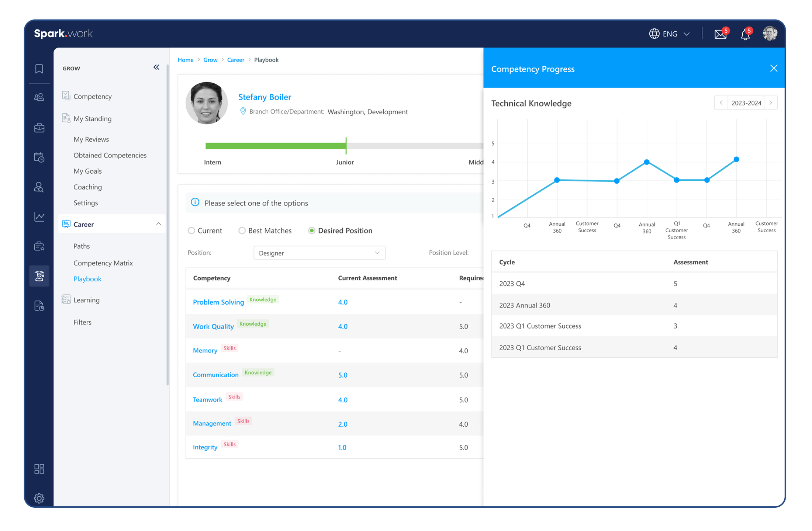Open the Designer position dropdown
Image resolution: width=812 pixels, height=531 pixels.
(x=319, y=253)
